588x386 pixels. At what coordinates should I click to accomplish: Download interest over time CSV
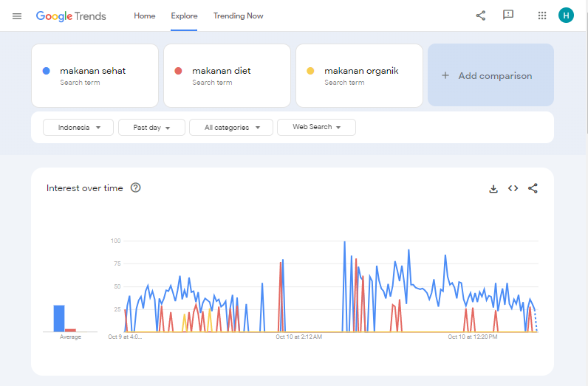click(493, 188)
